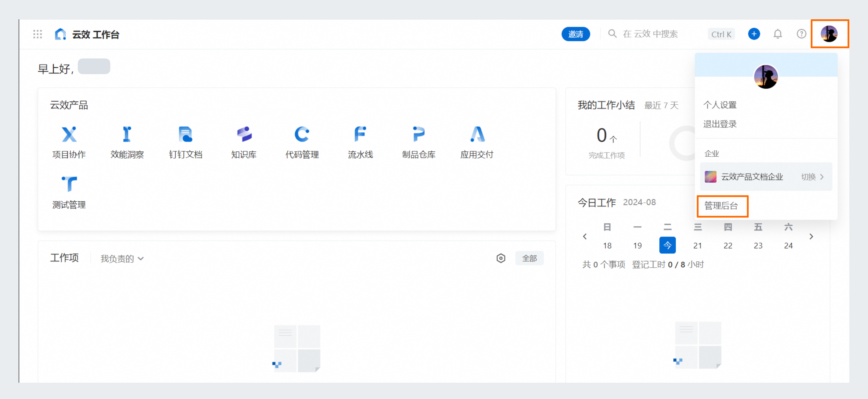Viewport: 868px width, 399px height.
Task: Click 最近 7 天 range label
Action: point(661,105)
